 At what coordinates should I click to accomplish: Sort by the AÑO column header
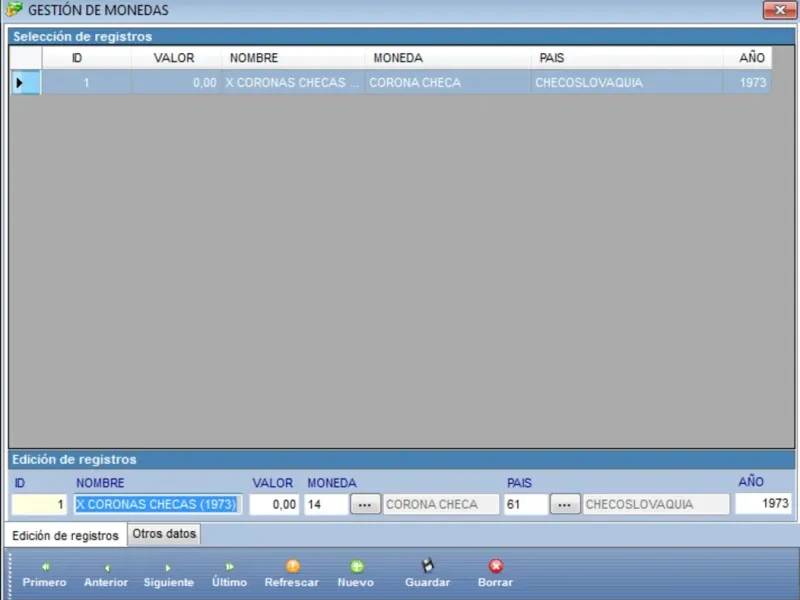(x=747, y=58)
